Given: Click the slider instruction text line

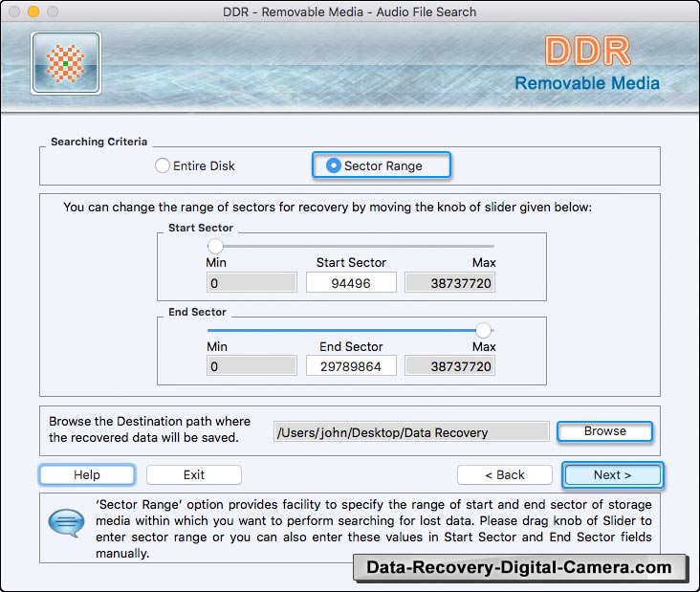Looking at the screenshot, I should coord(327,208).
